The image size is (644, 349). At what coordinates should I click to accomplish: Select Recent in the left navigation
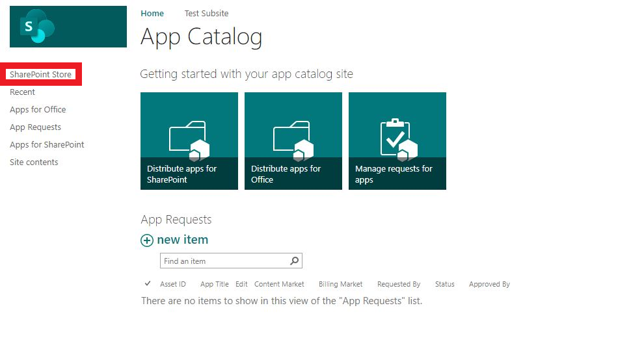point(22,92)
